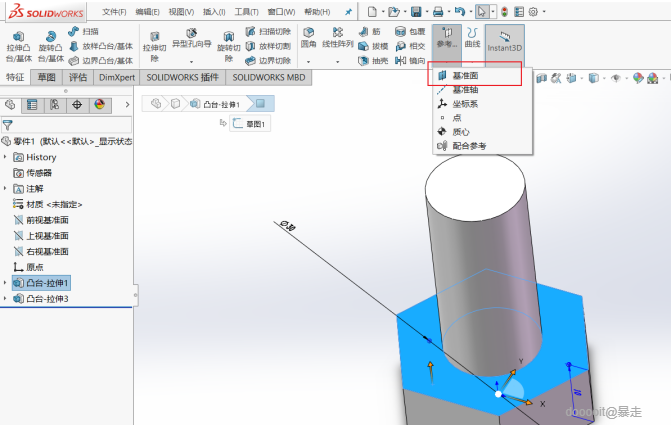Switch to the 草图 sketch tab
Image resolution: width=671 pixels, height=425 pixels.
point(47,77)
